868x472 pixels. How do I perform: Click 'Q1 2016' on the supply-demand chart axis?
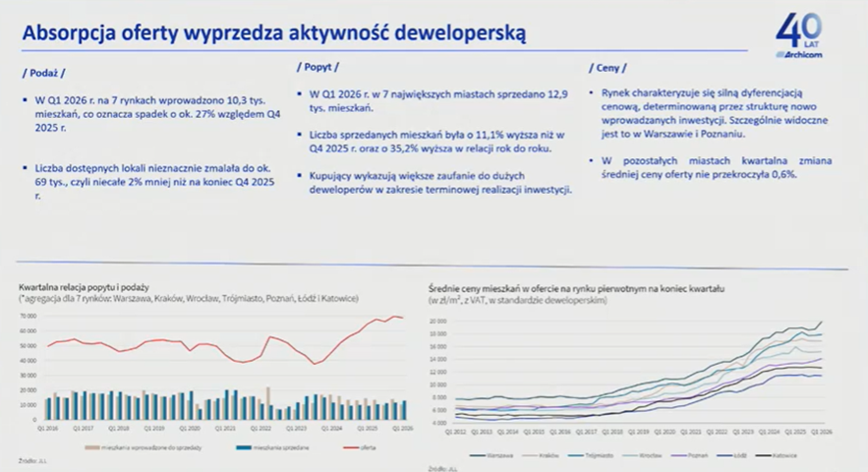coord(47,428)
